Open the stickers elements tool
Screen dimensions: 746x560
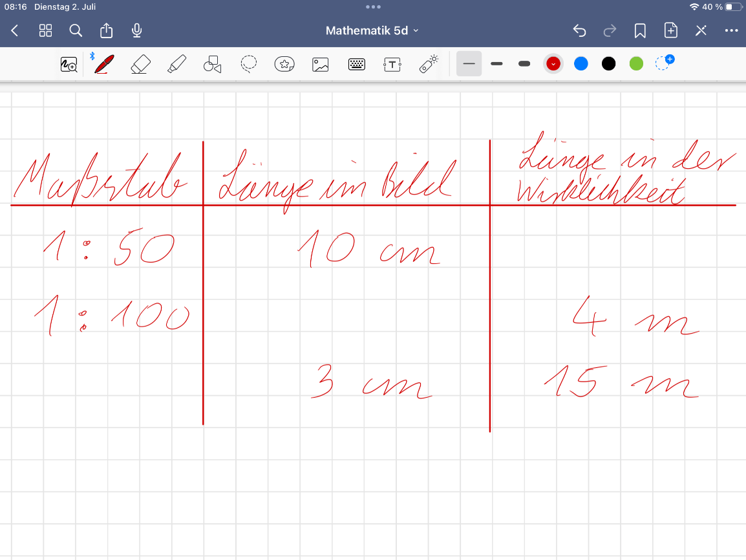point(284,63)
